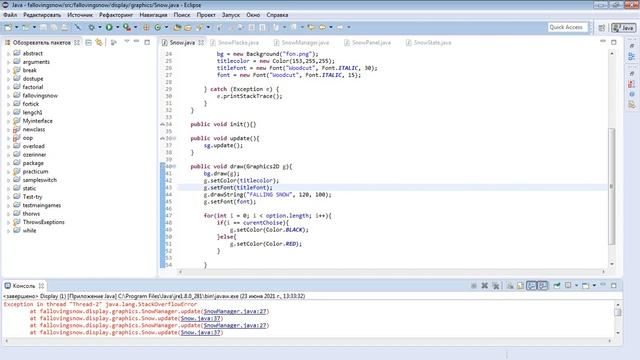
Task: Click Open Console icon
Action: coord(585,286)
